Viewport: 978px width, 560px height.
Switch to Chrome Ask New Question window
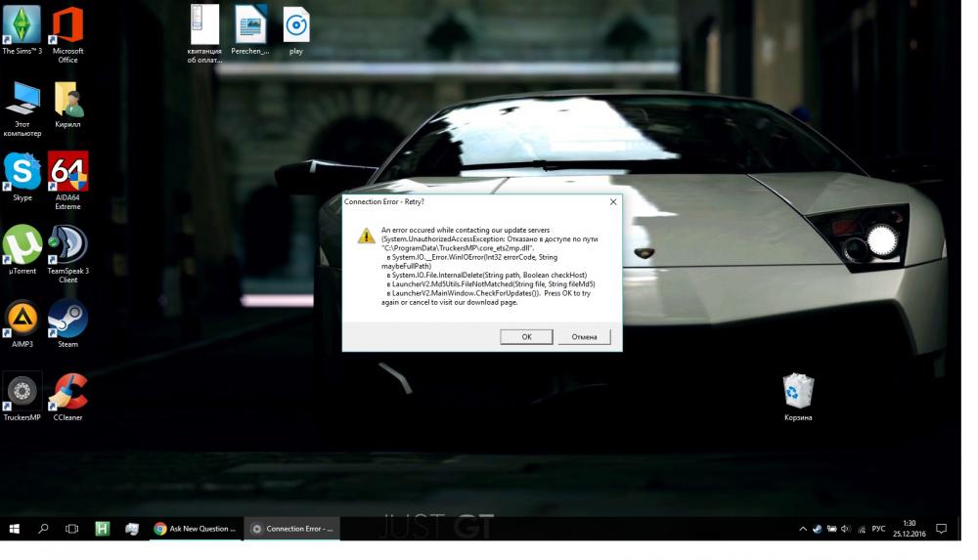(x=195, y=529)
